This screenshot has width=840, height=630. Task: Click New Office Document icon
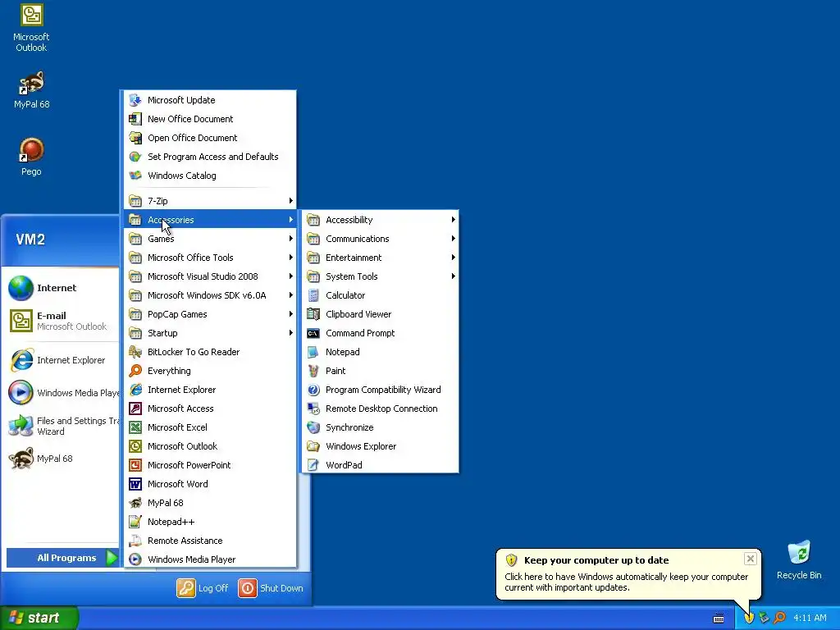(x=135, y=119)
